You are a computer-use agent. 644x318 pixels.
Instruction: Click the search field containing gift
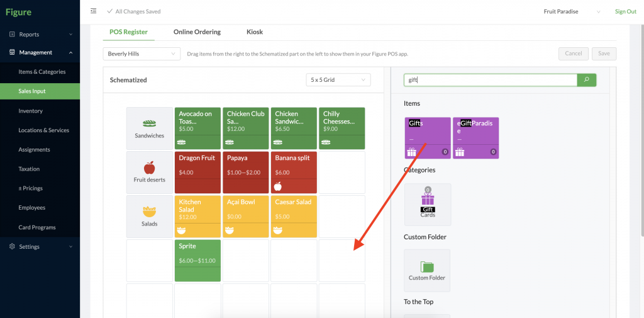pos(491,80)
